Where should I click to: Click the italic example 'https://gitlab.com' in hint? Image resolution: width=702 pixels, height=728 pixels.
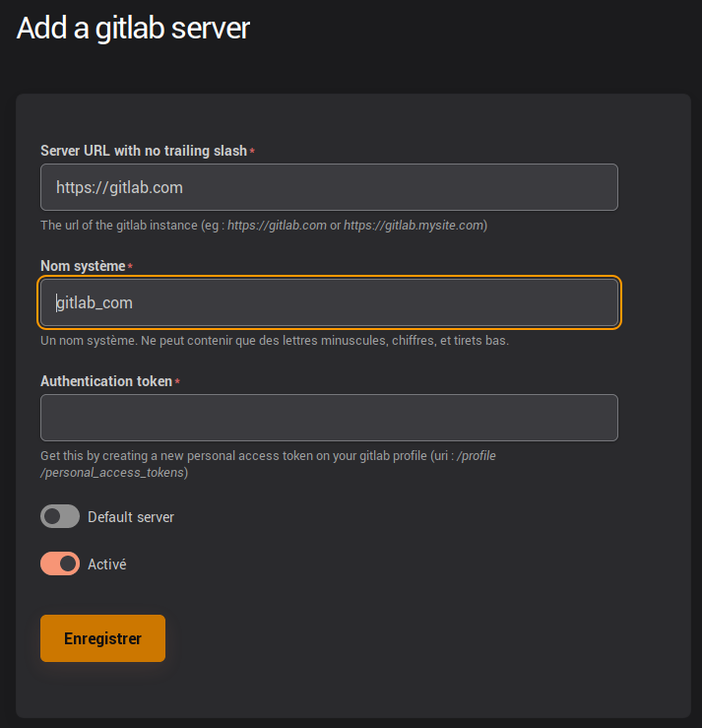[x=277, y=226]
